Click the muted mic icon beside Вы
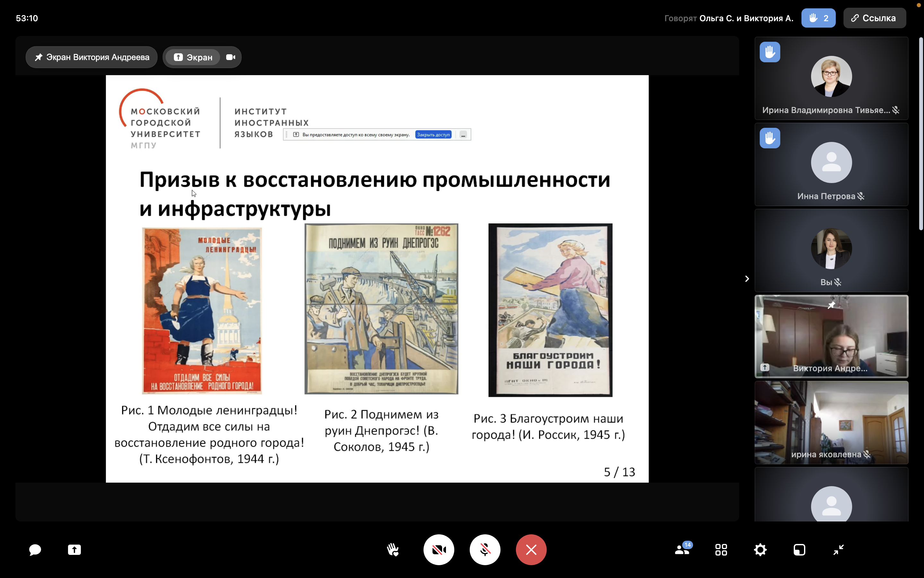This screenshot has width=924, height=578. coord(838,282)
